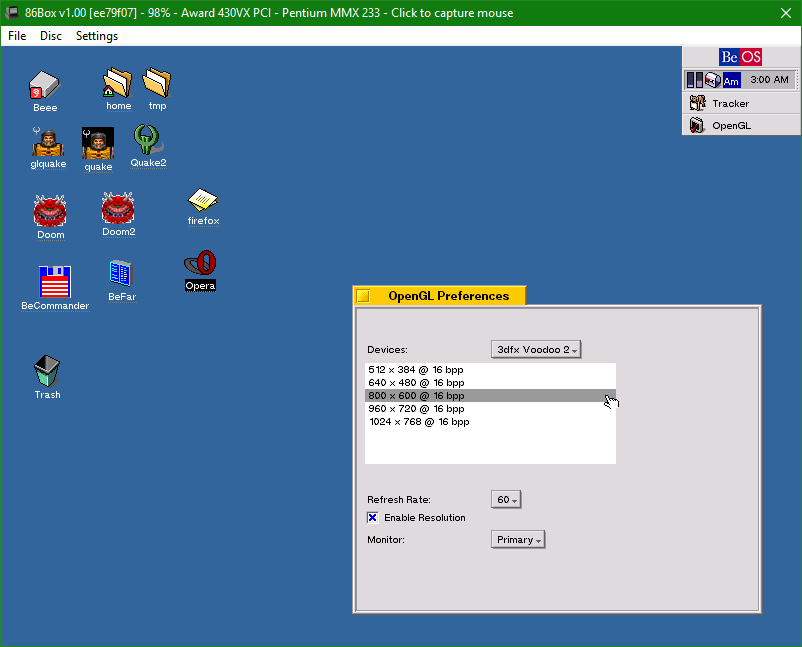This screenshot has height=647, width=802.
Task: Switch to Tracker in the Deskbar
Action: pos(730,103)
